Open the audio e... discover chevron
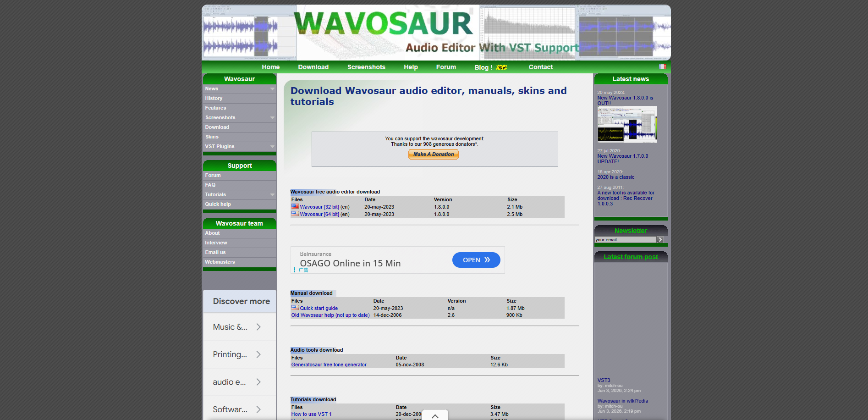The image size is (868, 420). (258, 382)
